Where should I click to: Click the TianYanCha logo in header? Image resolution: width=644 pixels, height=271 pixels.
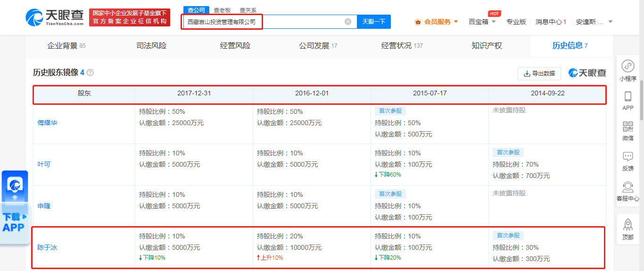pyautogui.click(x=54, y=17)
